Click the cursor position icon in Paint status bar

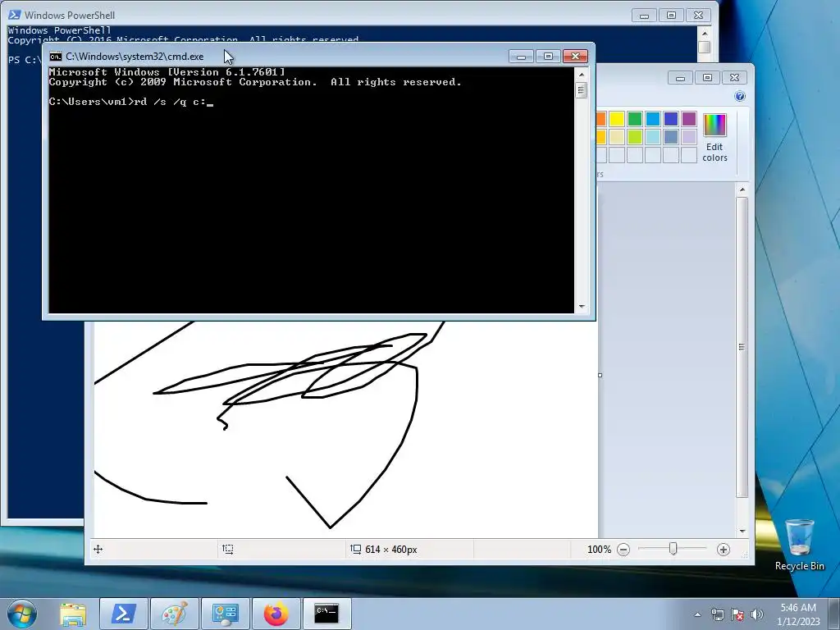[x=98, y=549]
